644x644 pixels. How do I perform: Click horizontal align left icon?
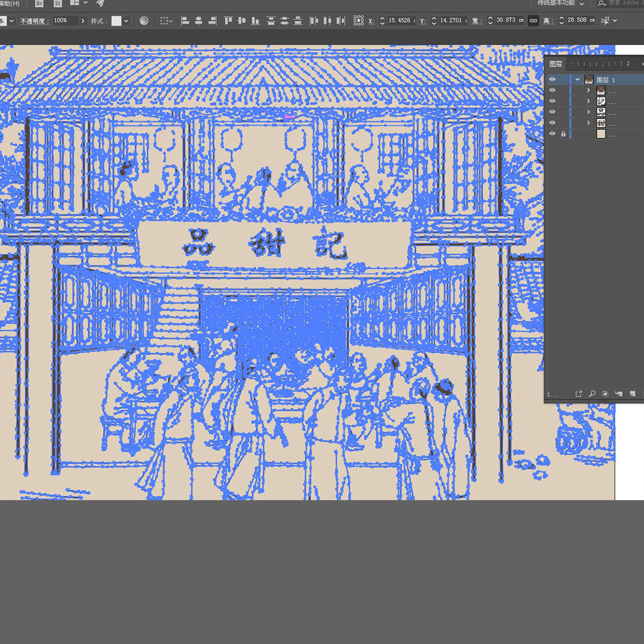click(185, 21)
